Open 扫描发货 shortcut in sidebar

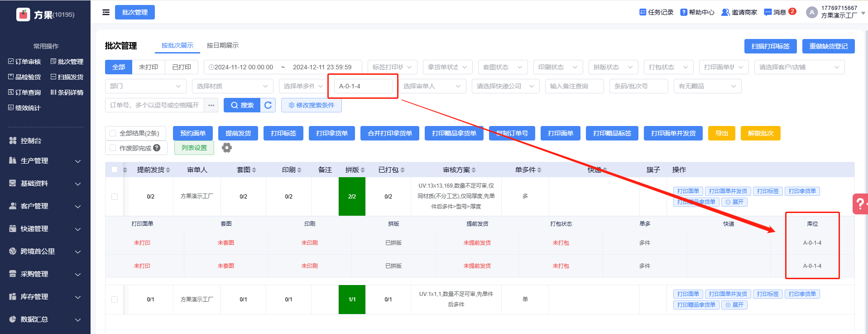click(67, 77)
